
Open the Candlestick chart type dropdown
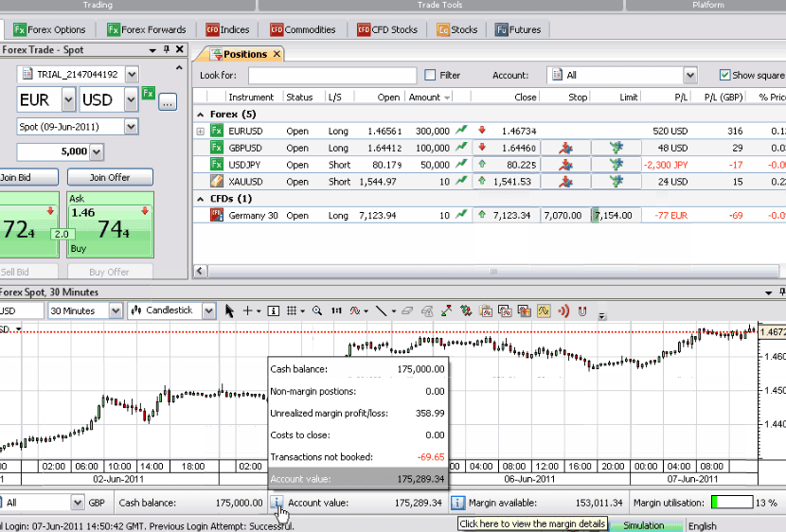(x=208, y=311)
